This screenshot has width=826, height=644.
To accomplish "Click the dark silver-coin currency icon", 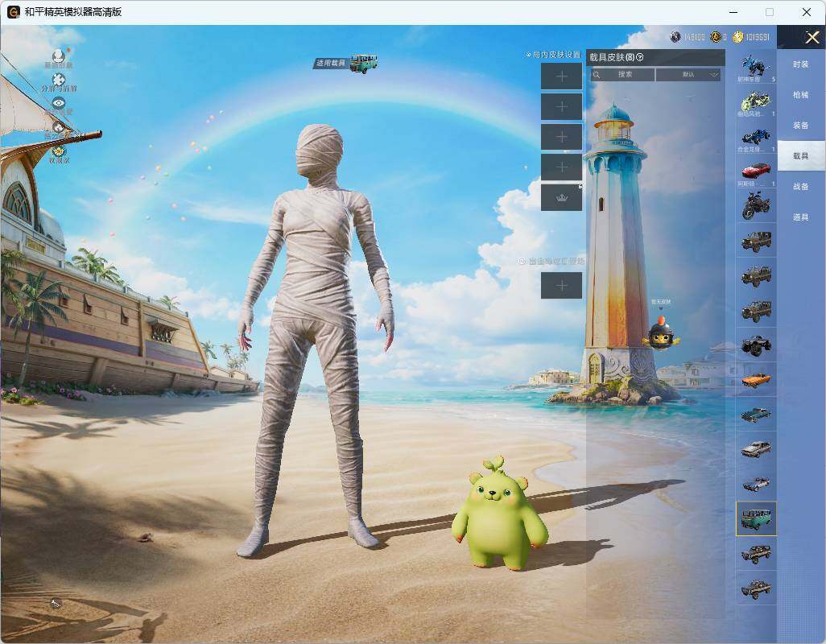I will point(675,37).
